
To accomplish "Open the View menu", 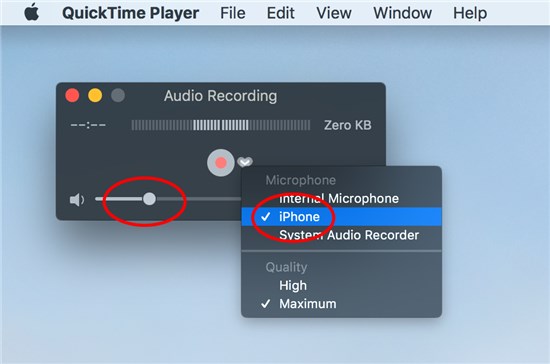I will click(334, 13).
